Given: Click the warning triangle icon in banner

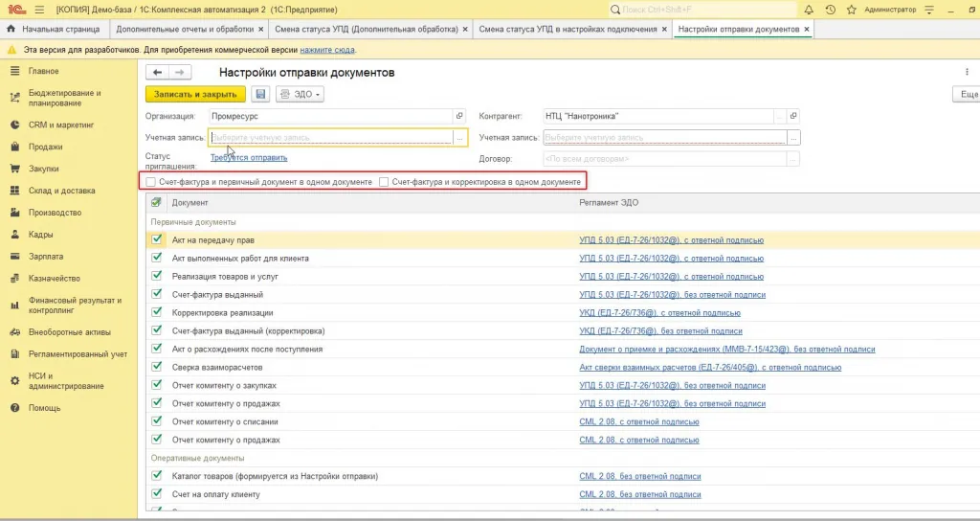Looking at the screenshot, I should 11,50.
